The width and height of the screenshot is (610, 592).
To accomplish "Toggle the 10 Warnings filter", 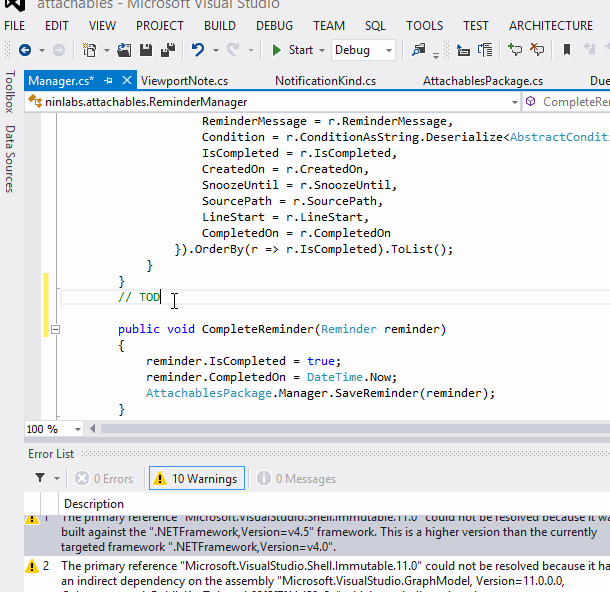I will (197, 478).
